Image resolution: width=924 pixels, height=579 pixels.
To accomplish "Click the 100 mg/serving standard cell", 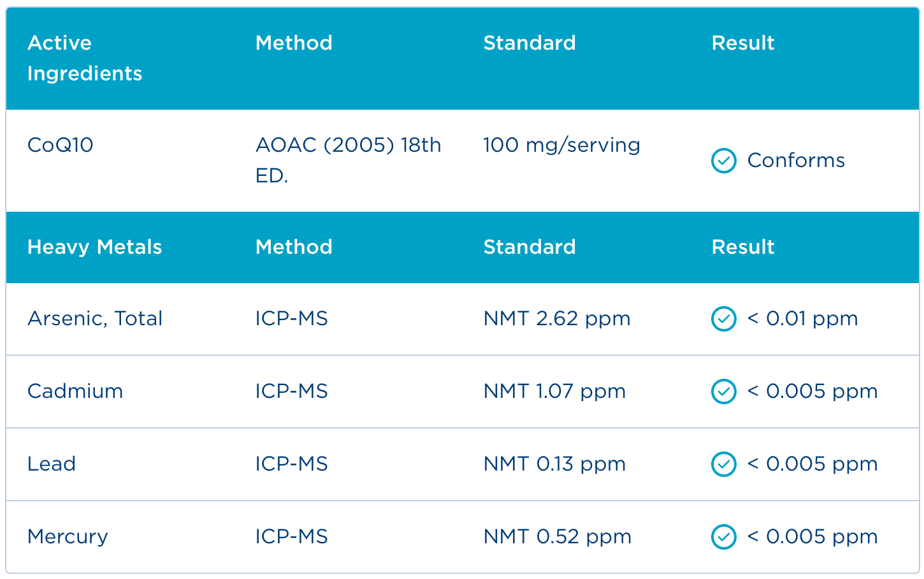I will pyautogui.click(x=561, y=145).
